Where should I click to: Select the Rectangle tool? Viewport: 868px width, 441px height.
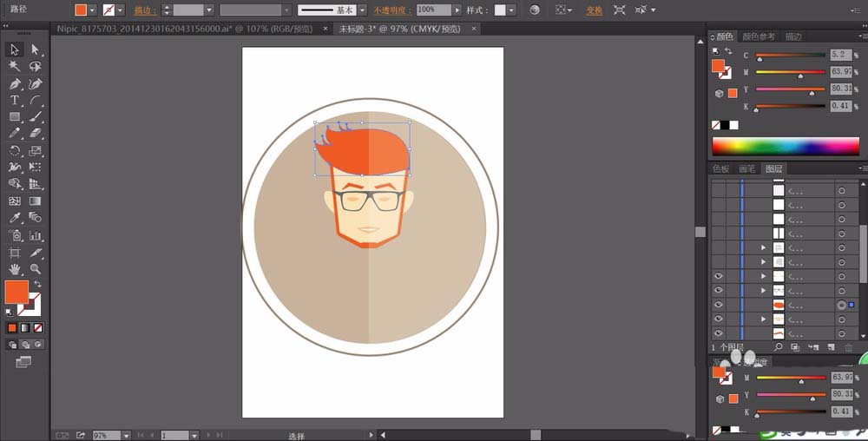(x=15, y=116)
